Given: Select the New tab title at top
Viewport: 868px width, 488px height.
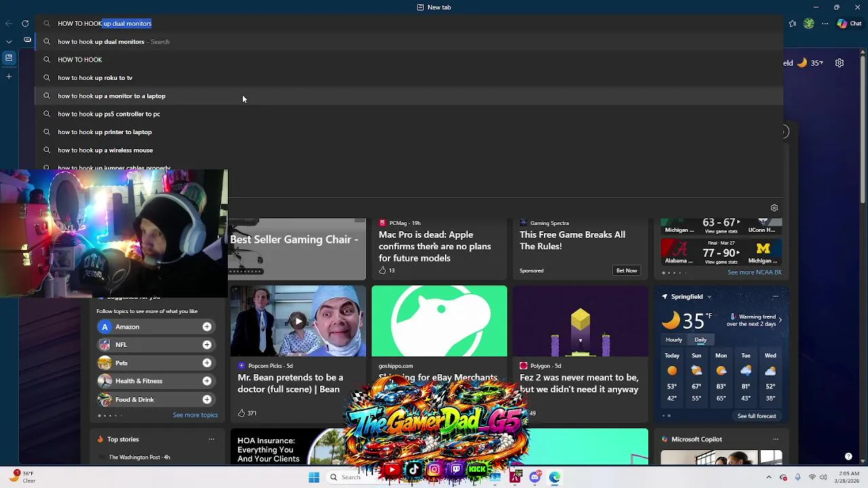Looking at the screenshot, I should click(434, 7).
